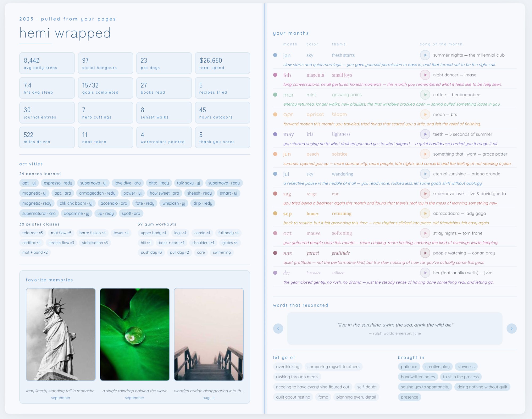Viewport: 532px width, 419px height.
Task: Click the feb magenta color dot
Action: point(275,75)
